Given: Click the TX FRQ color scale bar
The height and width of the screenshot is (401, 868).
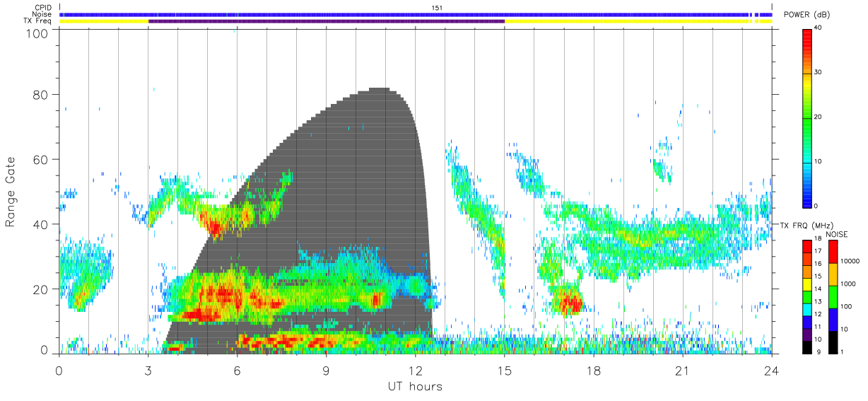Looking at the screenshot, I should [x=807, y=296].
